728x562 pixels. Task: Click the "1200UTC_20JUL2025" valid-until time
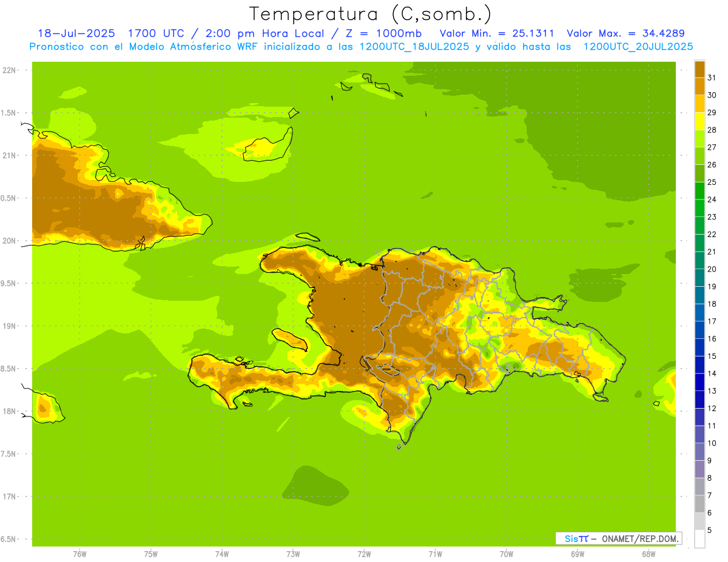click(638, 47)
